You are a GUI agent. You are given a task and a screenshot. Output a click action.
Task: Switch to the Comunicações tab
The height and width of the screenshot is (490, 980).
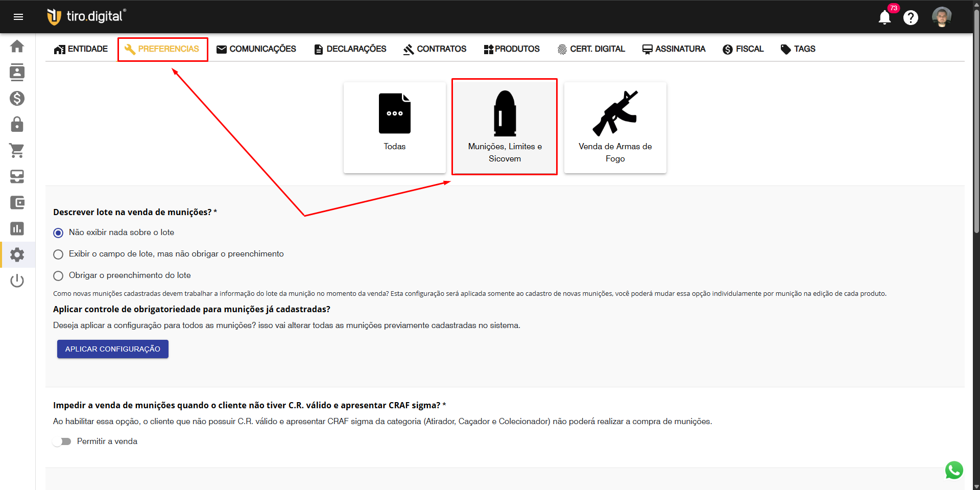pyautogui.click(x=256, y=49)
